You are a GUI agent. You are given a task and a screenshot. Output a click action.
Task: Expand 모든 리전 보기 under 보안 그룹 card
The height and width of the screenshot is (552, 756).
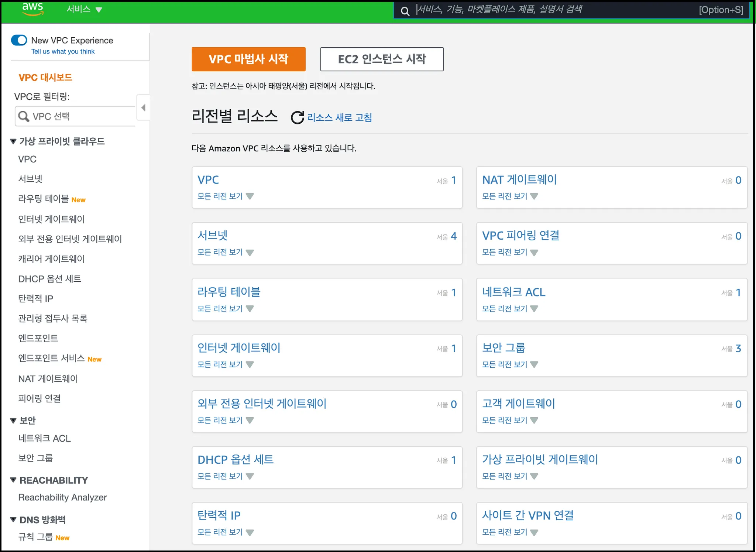pos(510,364)
